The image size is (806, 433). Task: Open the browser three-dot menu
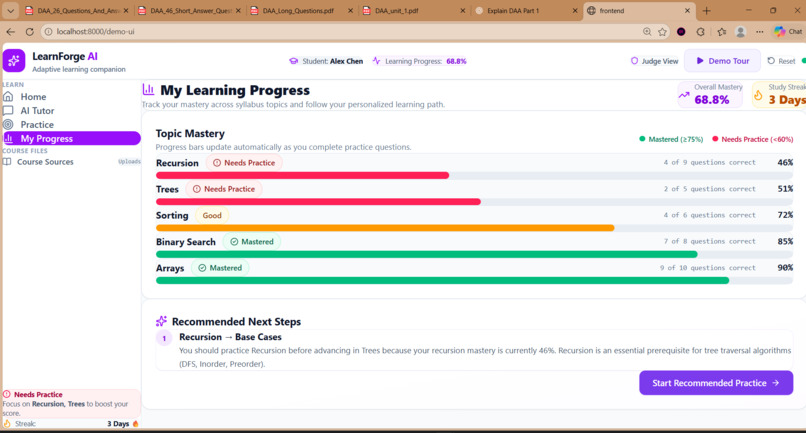[x=760, y=31]
